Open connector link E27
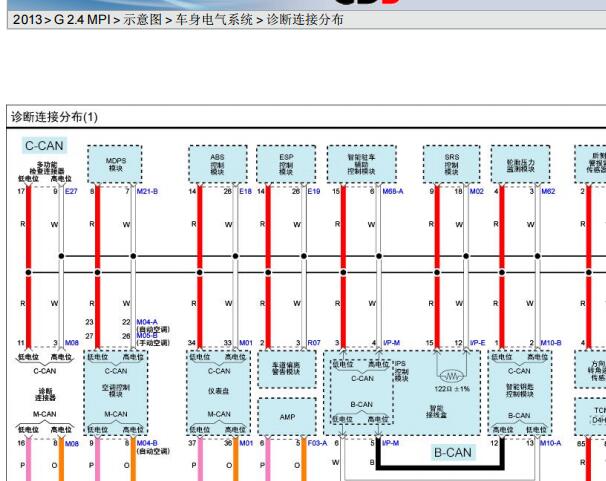Viewport: 606px width, 481px height. coord(71,191)
